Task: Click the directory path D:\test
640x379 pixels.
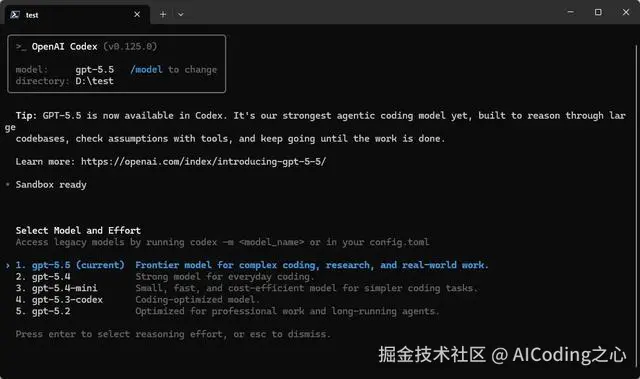Action: click(x=94, y=81)
